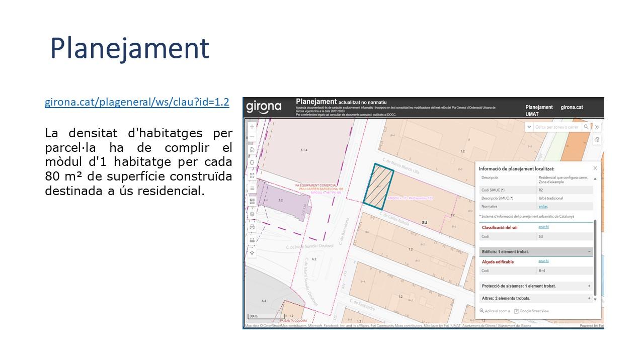This screenshot has height=362, width=644.
Task: Expand 'Protecció de sistemes' section
Action: pyautogui.click(x=589, y=286)
